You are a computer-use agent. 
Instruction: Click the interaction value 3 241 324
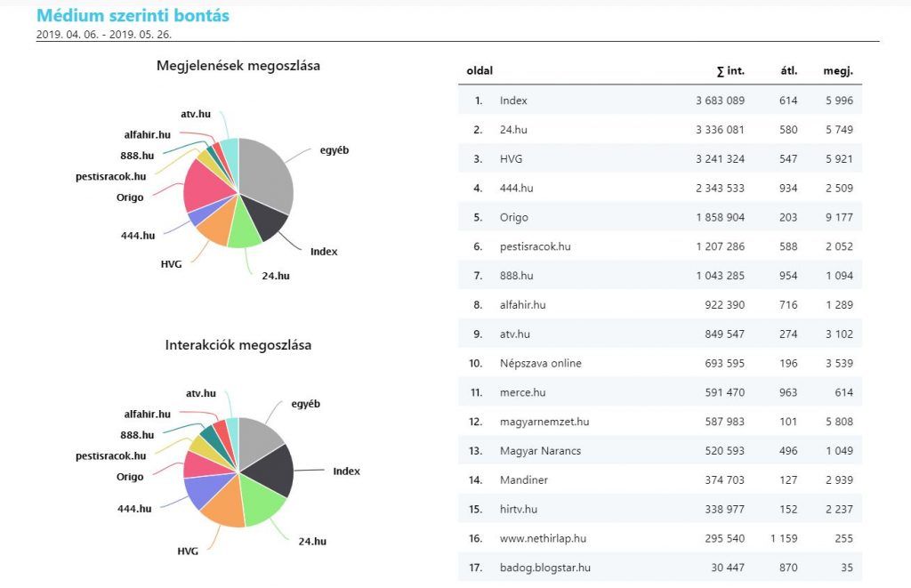coord(720,158)
